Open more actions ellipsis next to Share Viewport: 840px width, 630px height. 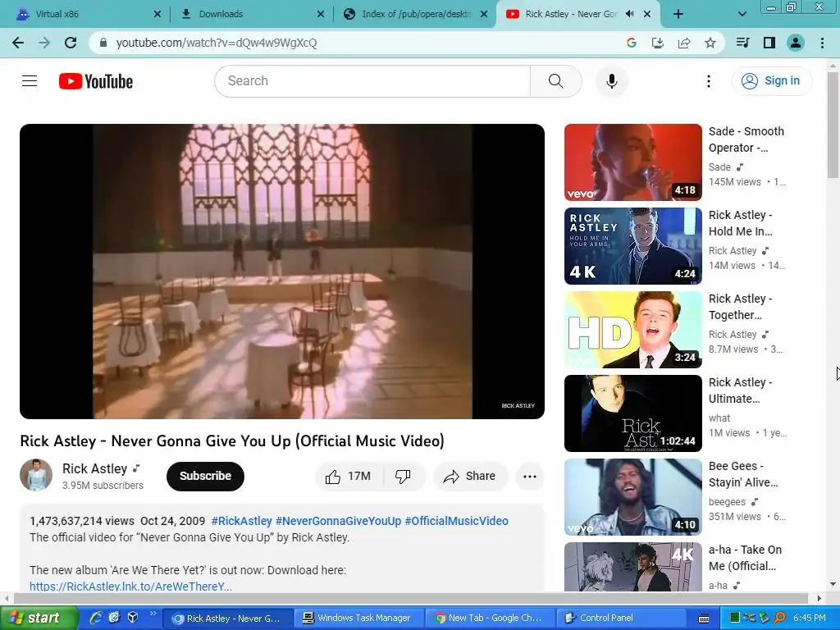[530, 477]
